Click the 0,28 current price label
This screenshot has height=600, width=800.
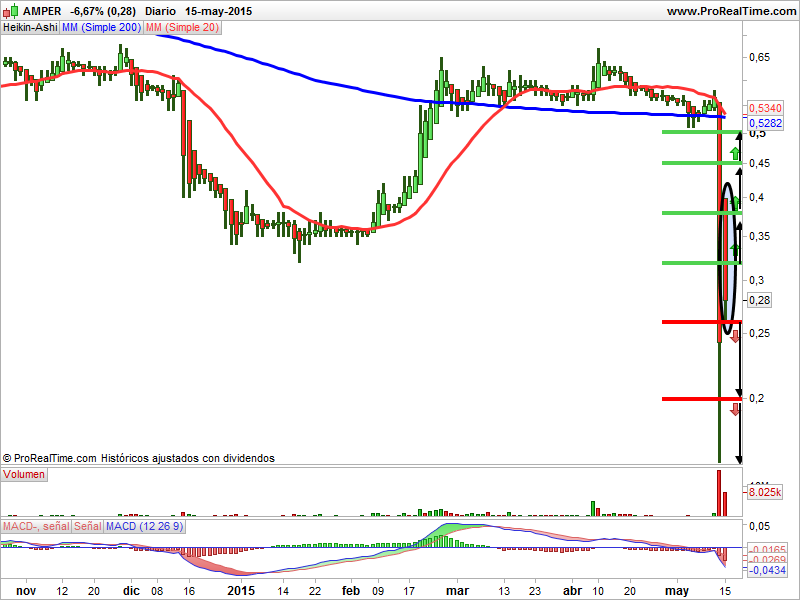(x=760, y=300)
